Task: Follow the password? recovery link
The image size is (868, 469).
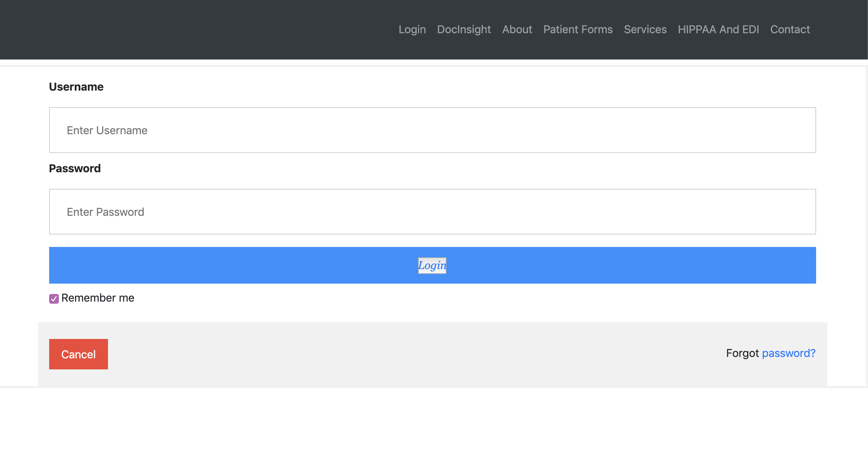Action: coord(788,353)
